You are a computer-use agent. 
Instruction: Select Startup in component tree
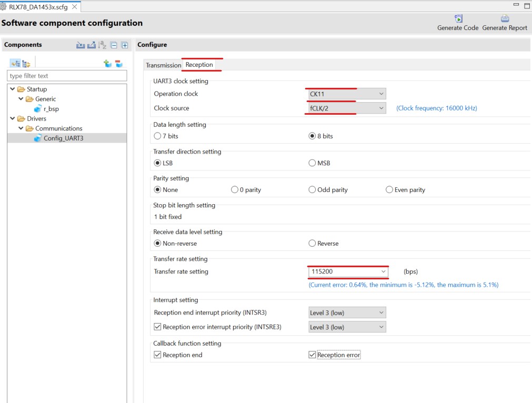37,89
